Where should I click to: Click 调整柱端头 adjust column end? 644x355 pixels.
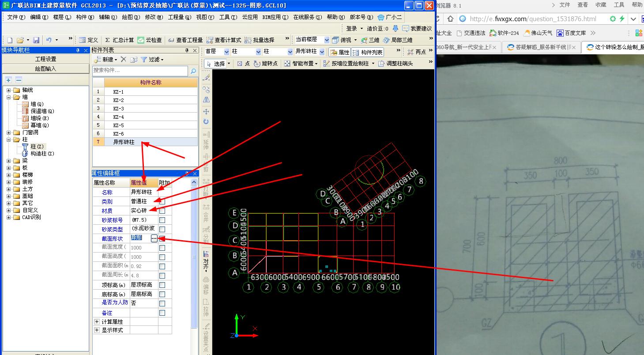[396, 64]
